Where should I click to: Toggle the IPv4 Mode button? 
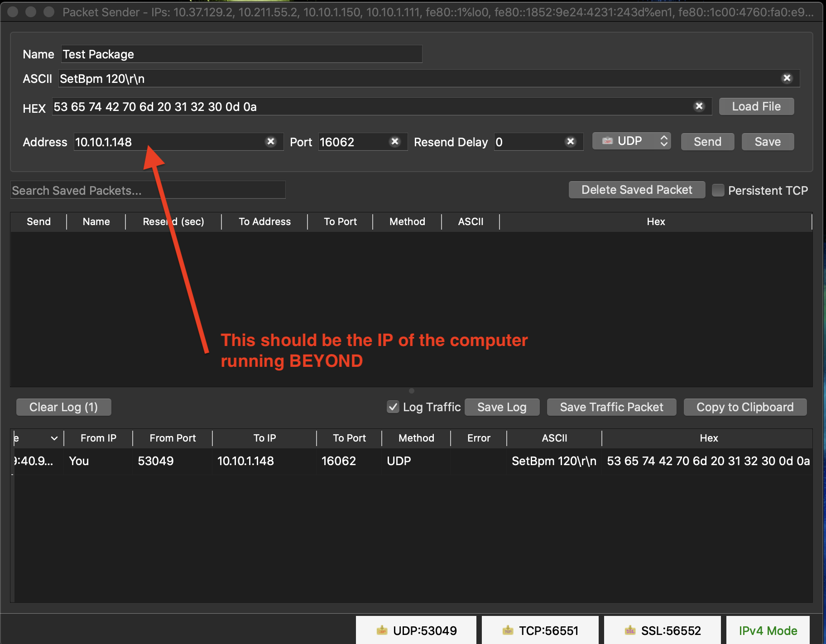point(768,630)
